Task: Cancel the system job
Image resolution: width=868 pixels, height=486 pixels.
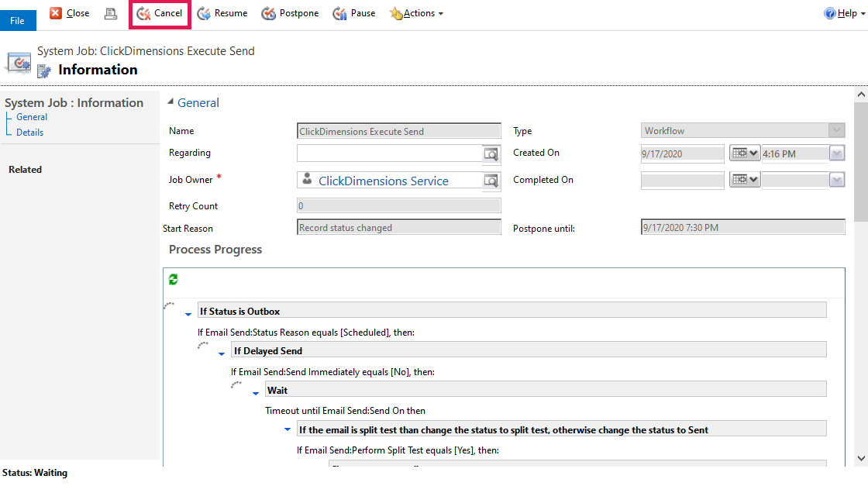Action: [160, 13]
